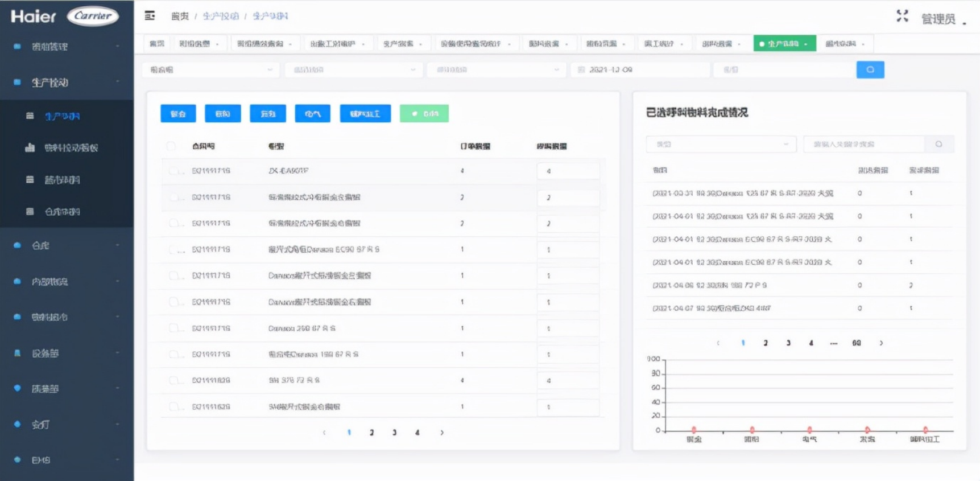980x481 pixels.
Task: Check the last row checkbox in left table
Action: click(173, 407)
